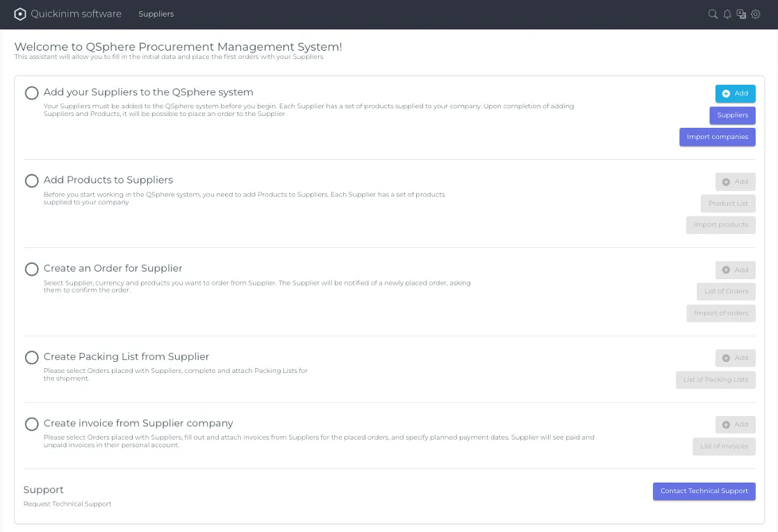778x532 pixels.
Task: Open settings with the gear icon
Action: click(x=756, y=14)
